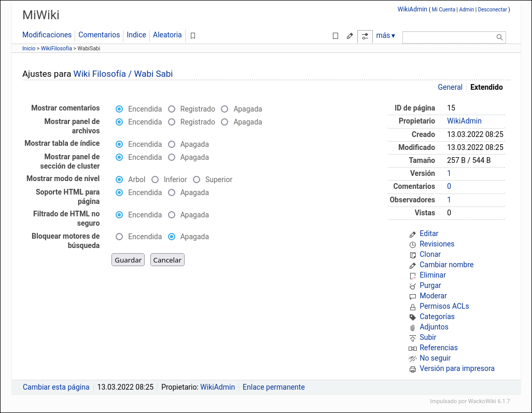
Task: Expand the más dropdown menu
Action: [385, 36]
